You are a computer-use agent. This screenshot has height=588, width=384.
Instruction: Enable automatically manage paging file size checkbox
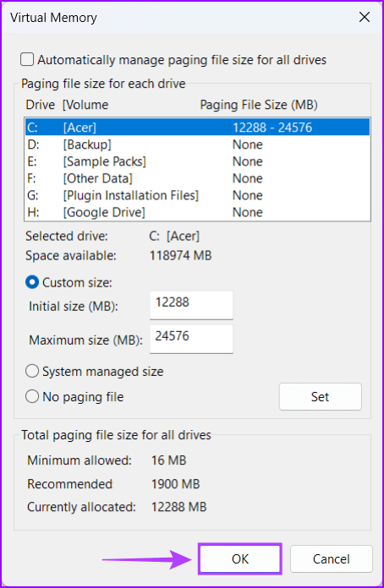pos(27,60)
